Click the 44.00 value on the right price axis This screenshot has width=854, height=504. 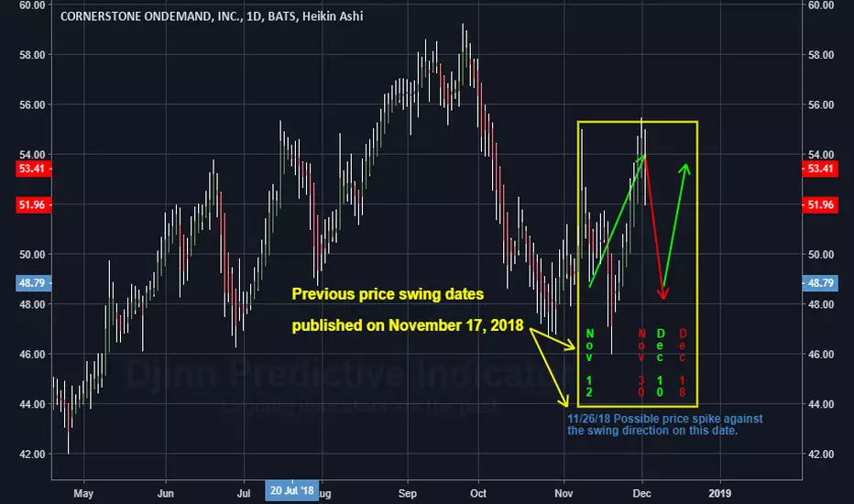(x=821, y=404)
